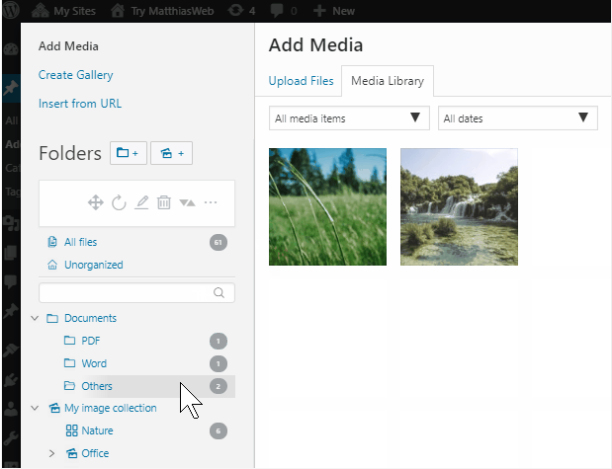The height and width of the screenshot is (469, 612).
Task: Open the WordPress logo menu
Action: (11, 11)
